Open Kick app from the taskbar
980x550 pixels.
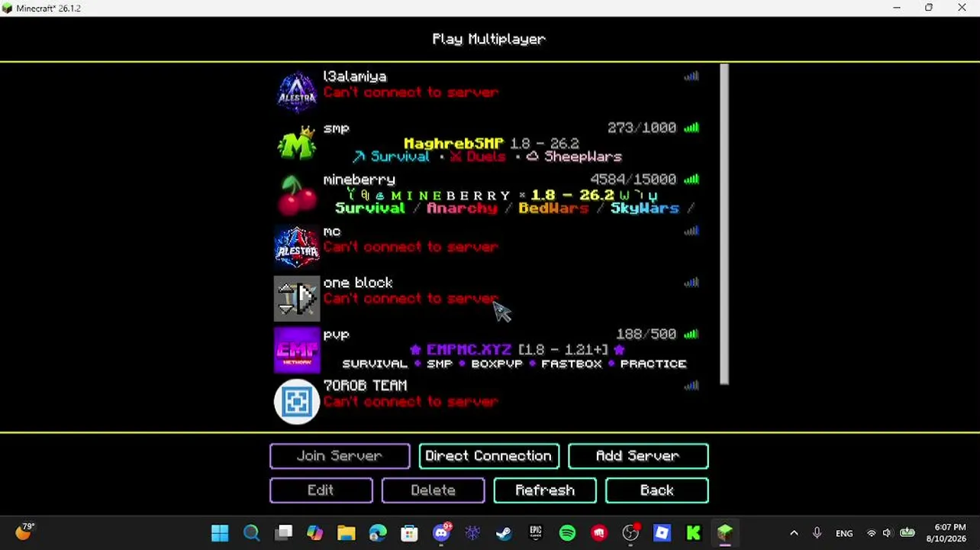pos(693,532)
